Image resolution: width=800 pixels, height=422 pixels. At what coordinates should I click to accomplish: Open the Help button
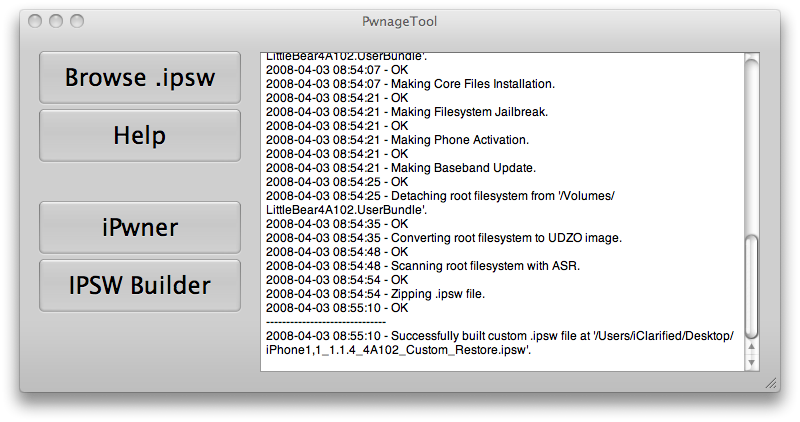click(140, 135)
